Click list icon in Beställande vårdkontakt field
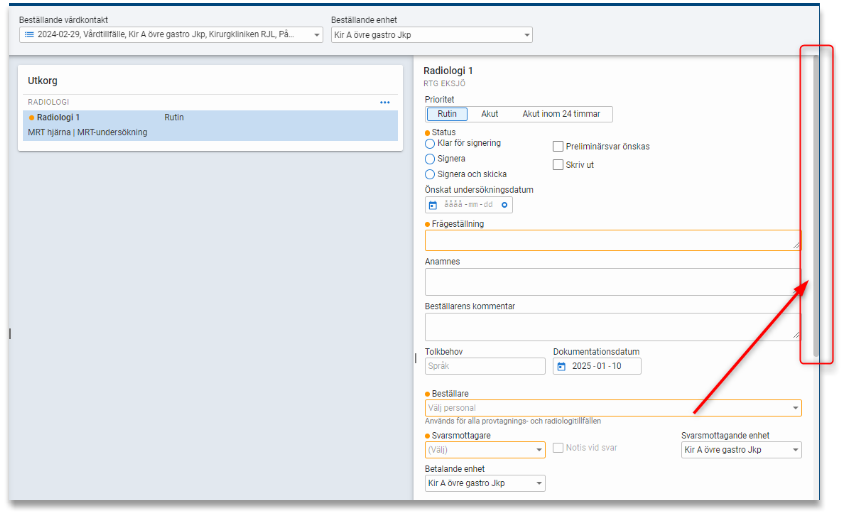This screenshot has width=847, height=516. point(29,35)
